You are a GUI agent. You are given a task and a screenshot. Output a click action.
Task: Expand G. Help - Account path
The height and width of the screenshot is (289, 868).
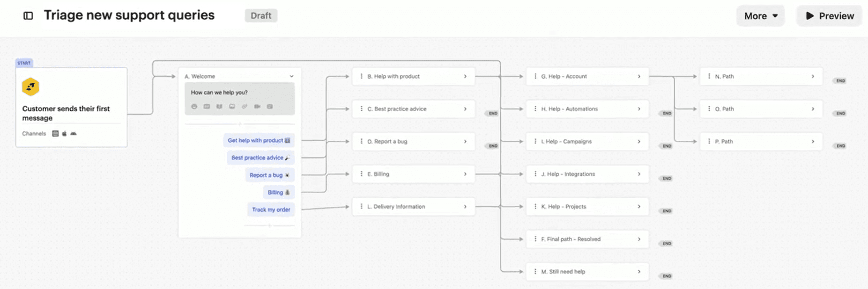(x=639, y=76)
